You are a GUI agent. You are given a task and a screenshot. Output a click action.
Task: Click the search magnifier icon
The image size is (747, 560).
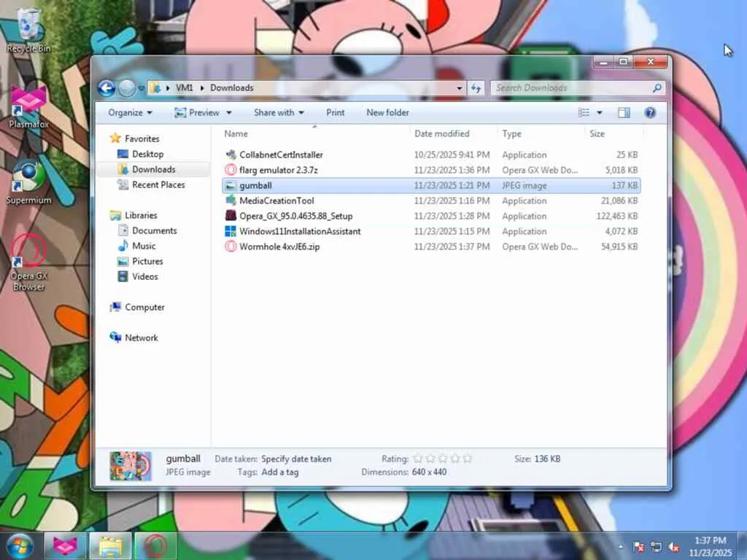tap(657, 88)
